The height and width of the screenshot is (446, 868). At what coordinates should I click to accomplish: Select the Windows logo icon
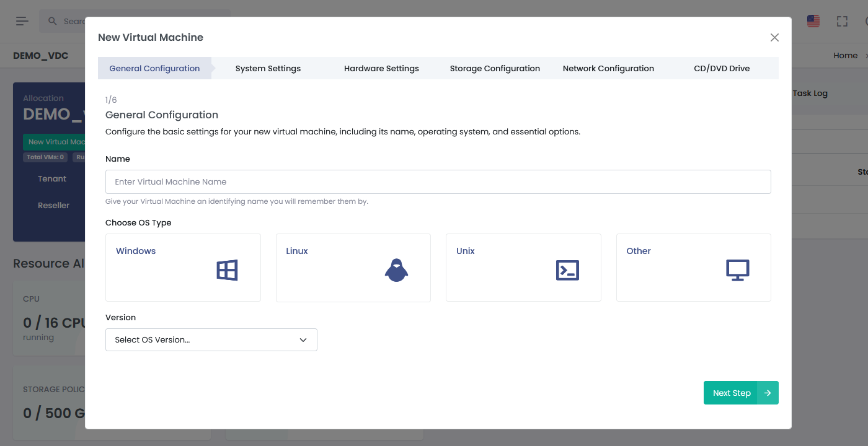[227, 270]
